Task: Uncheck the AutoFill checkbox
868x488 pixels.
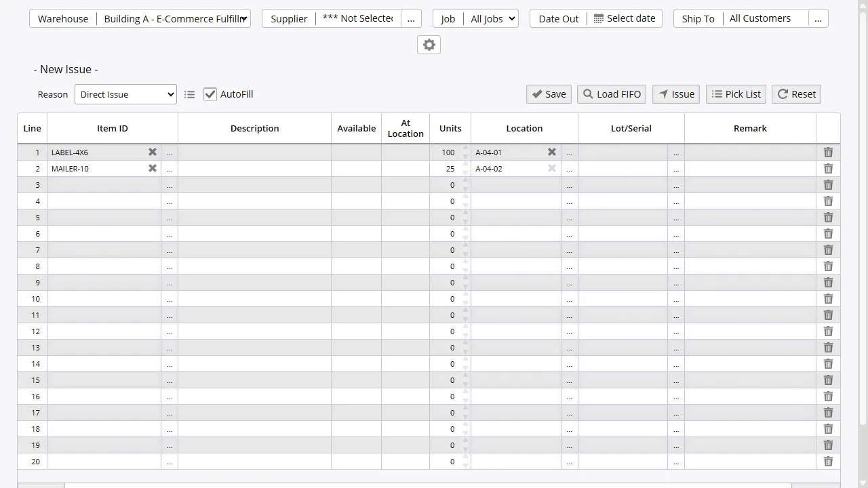Action: pos(210,94)
